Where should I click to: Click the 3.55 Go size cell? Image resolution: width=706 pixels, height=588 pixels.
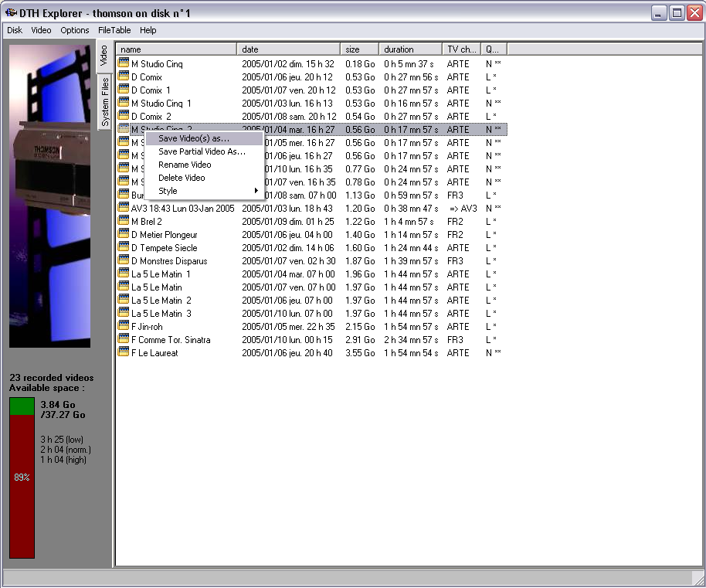coord(360,353)
